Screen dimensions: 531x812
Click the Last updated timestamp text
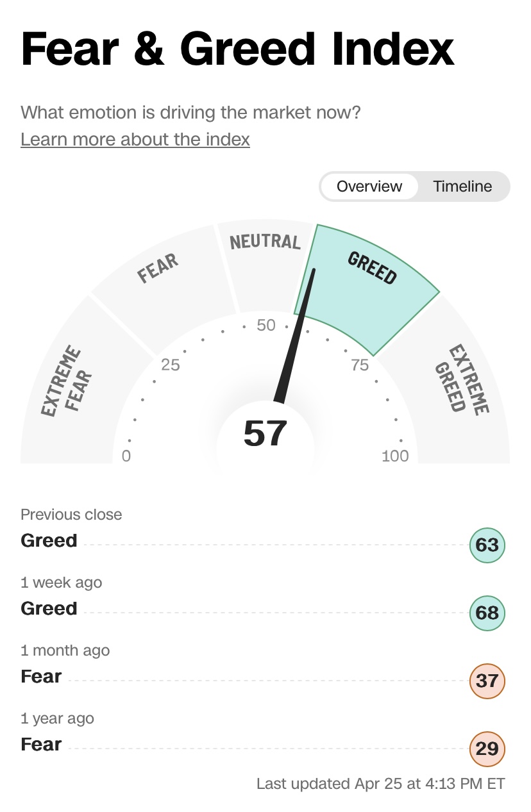tap(380, 784)
